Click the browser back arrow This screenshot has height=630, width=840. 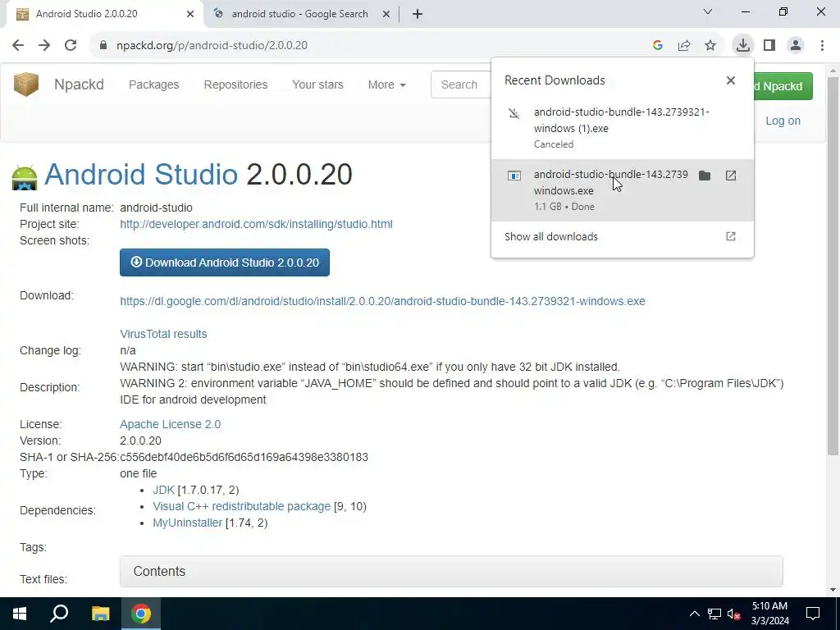pos(18,45)
